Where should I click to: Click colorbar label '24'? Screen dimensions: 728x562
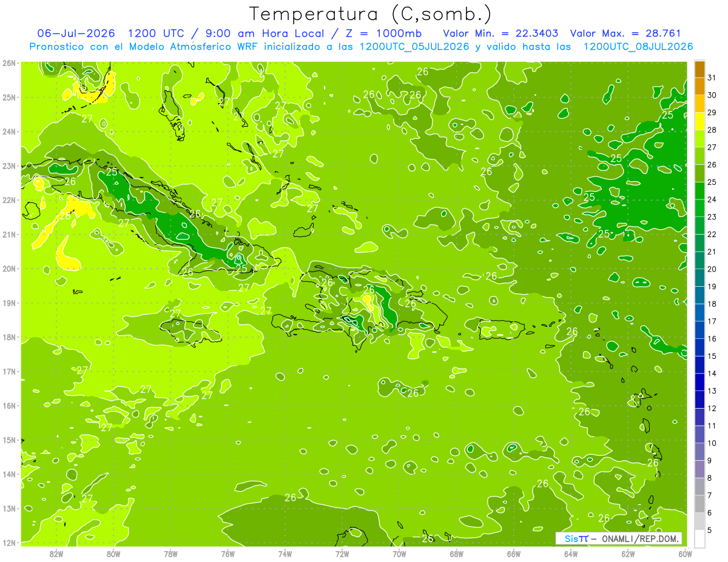(x=712, y=199)
